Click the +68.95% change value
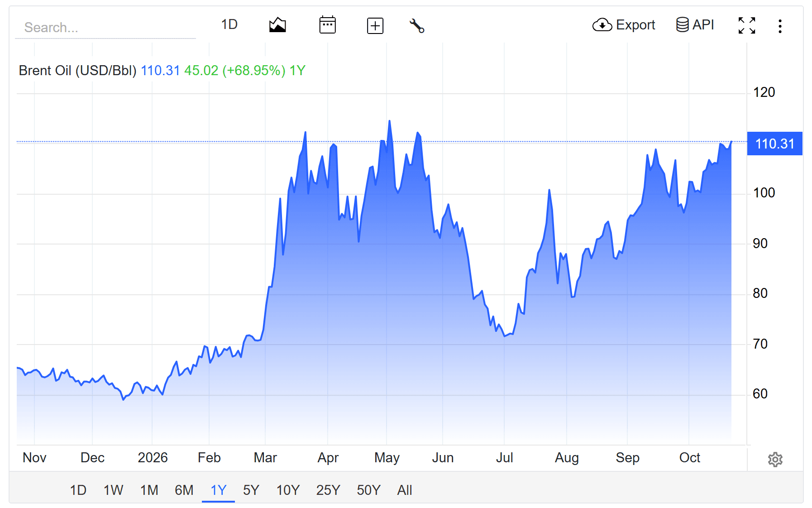Screen dimensions: 812x508 click(x=253, y=71)
